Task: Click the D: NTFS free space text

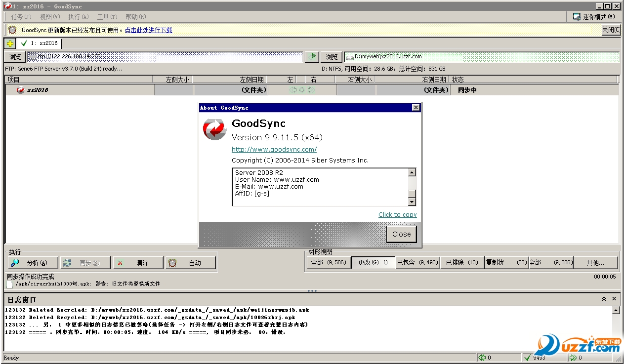Action: point(384,69)
